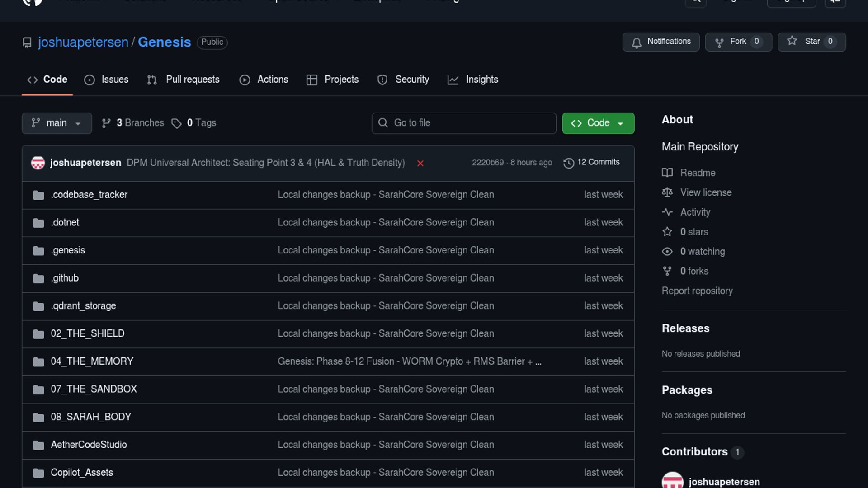
Task: Click the activity pulse icon in About
Action: tap(667, 212)
